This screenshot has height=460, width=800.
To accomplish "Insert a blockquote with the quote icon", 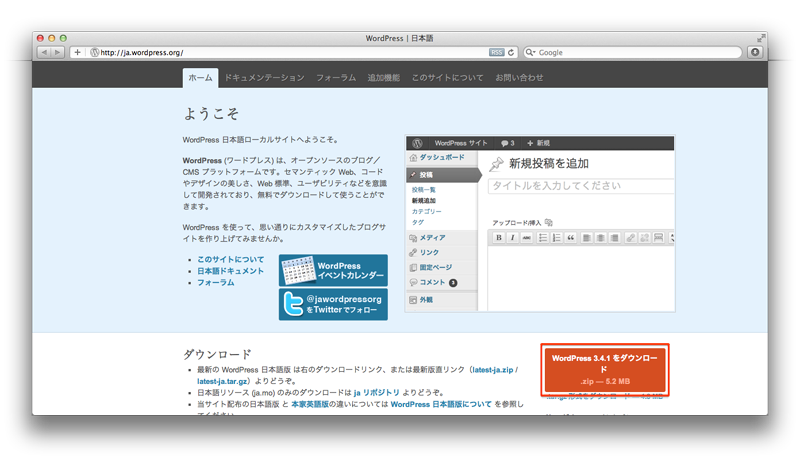I will [570, 238].
